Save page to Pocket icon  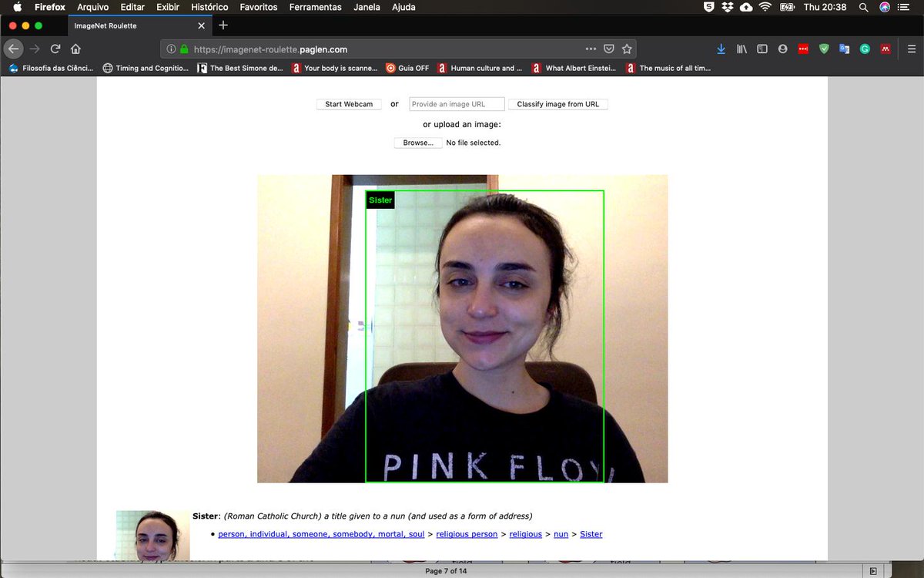click(608, 49)
